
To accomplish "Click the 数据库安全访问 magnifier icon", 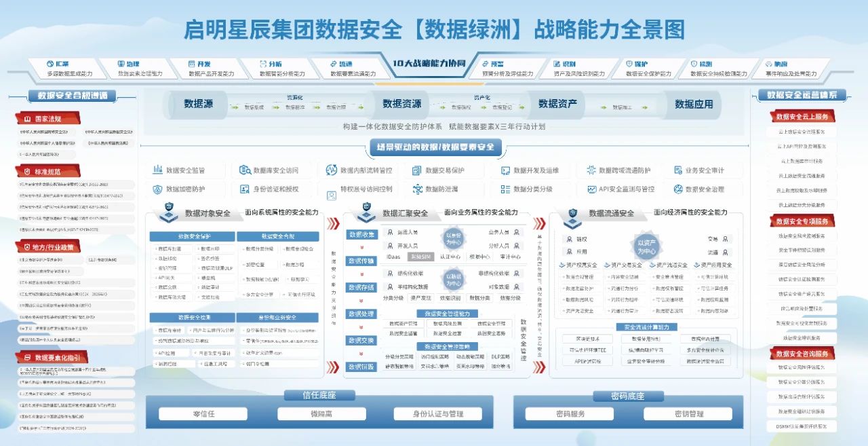I will (245, 170).
